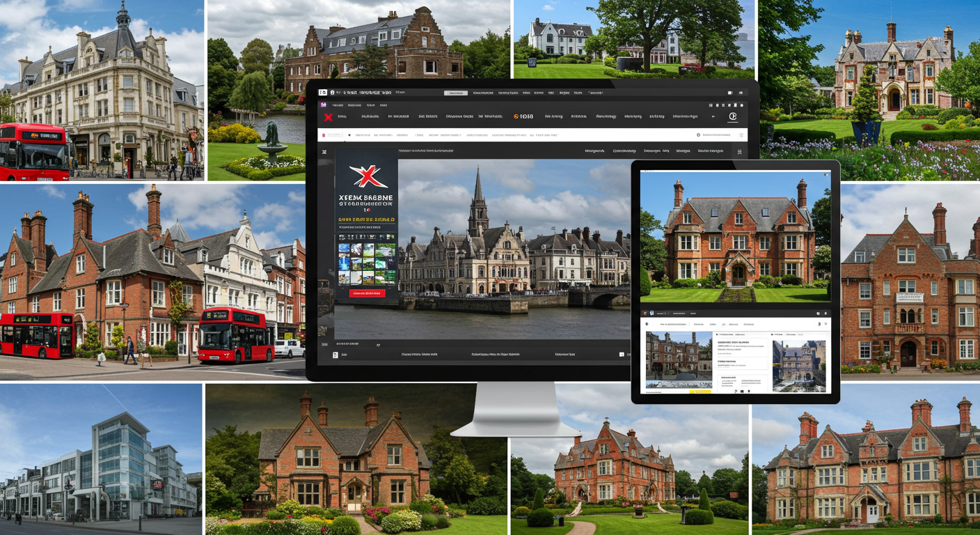The image size is (980, 535).
Task: Click the orange circle logo in center navigation
Action: pyautogui.click(x=516, y=117)
